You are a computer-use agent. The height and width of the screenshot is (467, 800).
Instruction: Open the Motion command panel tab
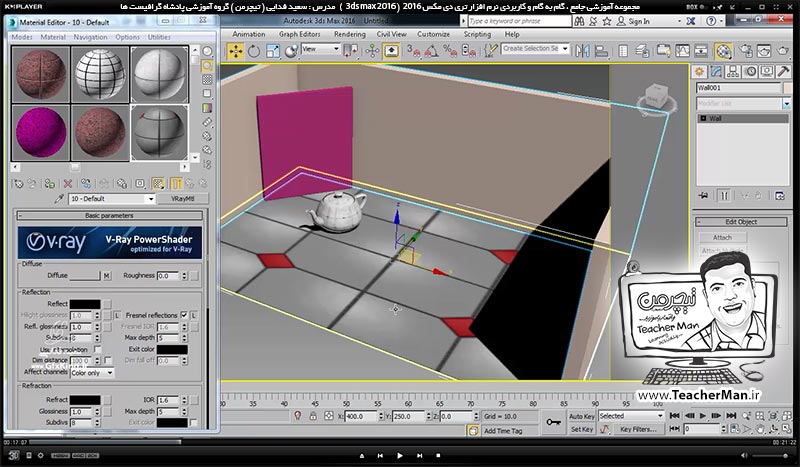click(x=750, y=72)
